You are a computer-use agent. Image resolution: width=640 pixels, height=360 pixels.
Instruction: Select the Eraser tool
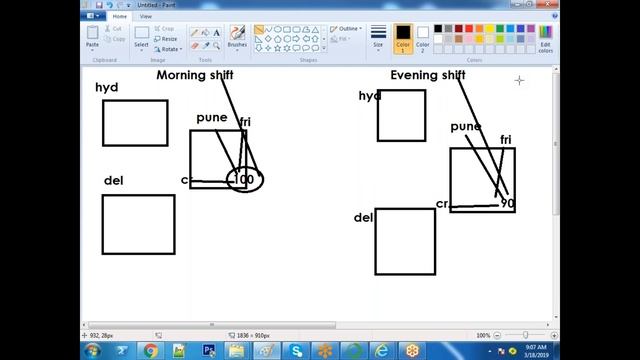(195, 45)
